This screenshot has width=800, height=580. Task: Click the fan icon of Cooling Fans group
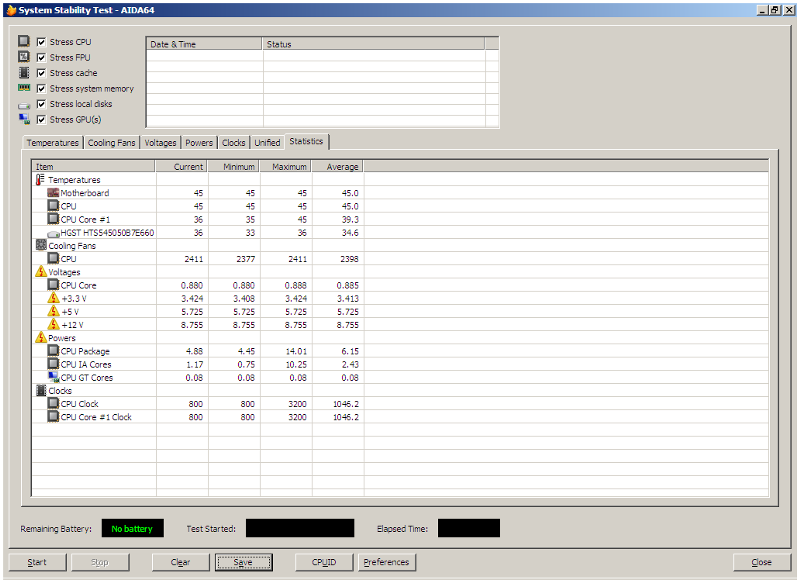pyautogui.click(x=41, y=245)
